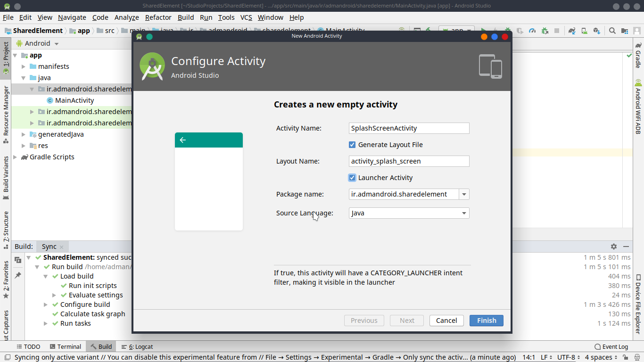Open the Gradle side panel
Image resolution: width=644 pixels, height=362 pixels.
[638, 55]
